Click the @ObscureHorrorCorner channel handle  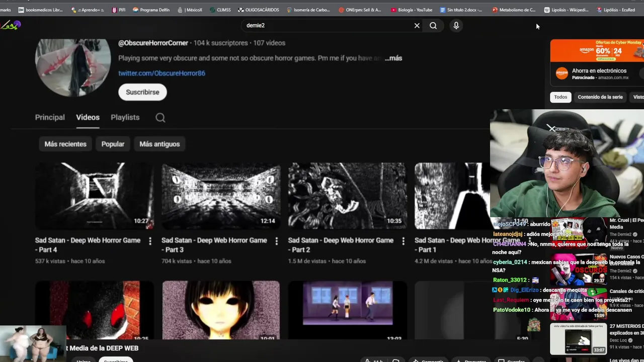pyautogui.click(x=153, y=43)
